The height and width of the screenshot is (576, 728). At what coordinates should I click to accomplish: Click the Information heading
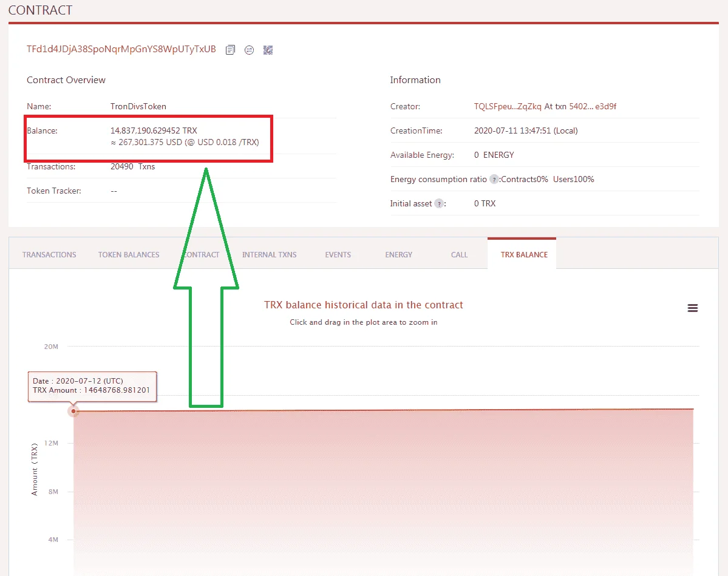(415, 80)
